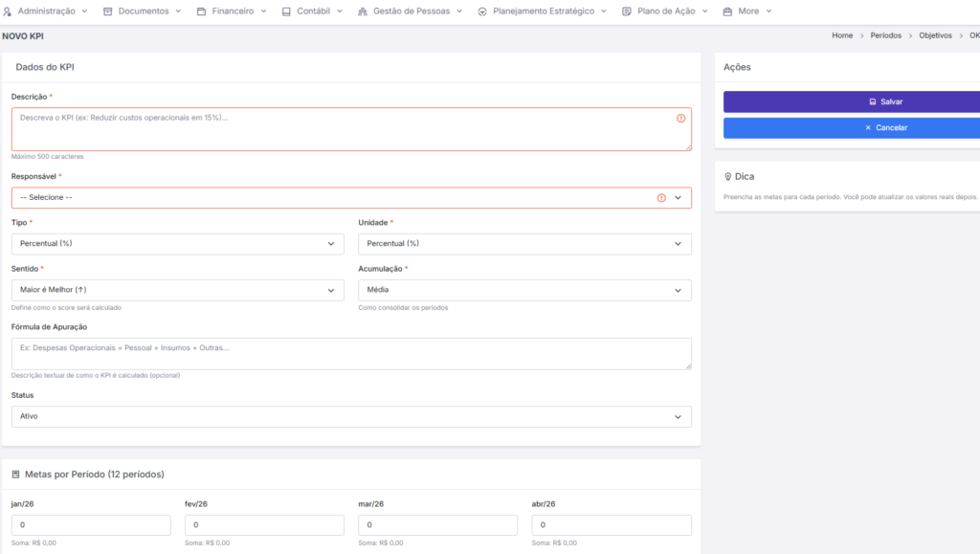Click the Cancelar button

(852, 128)
